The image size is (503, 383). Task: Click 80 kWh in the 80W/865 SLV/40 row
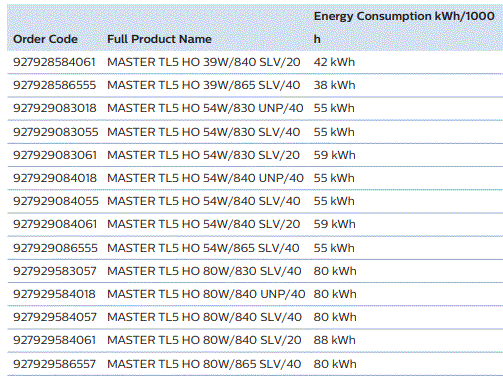pos(335,364)
